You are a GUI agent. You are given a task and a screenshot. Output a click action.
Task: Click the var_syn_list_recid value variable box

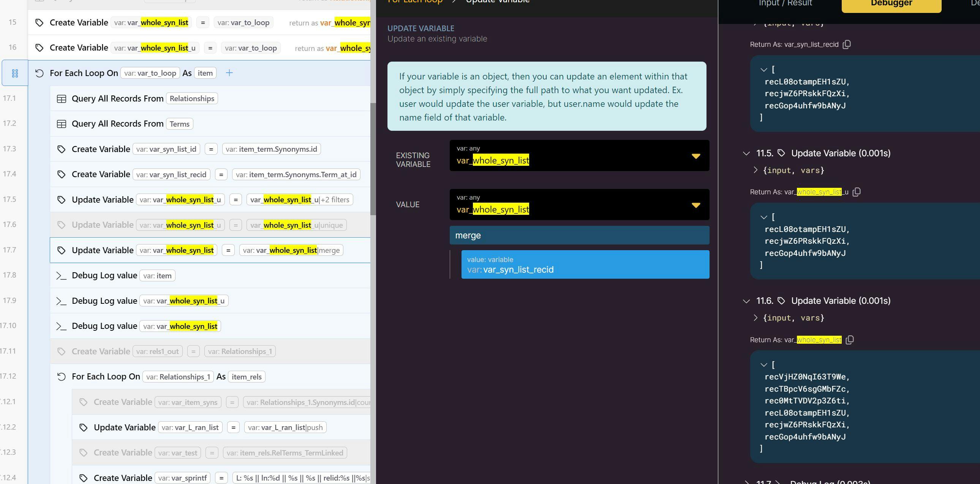click(585, 265)
